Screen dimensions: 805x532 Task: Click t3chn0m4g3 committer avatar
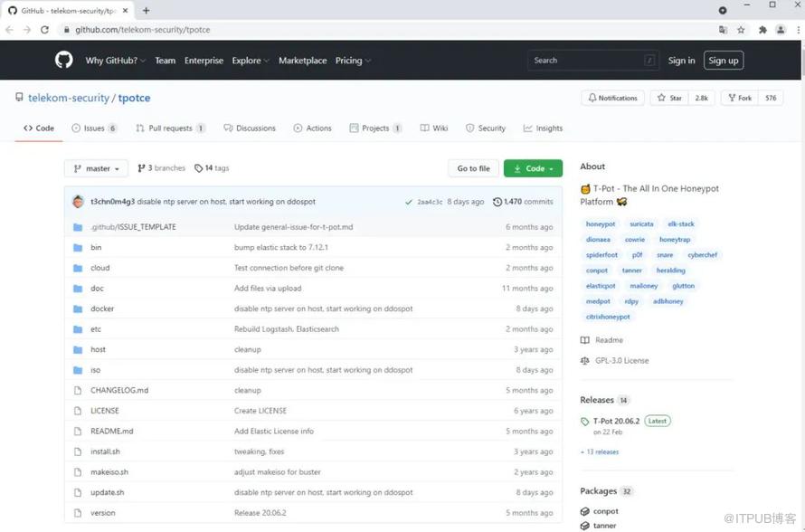[78, 201]
